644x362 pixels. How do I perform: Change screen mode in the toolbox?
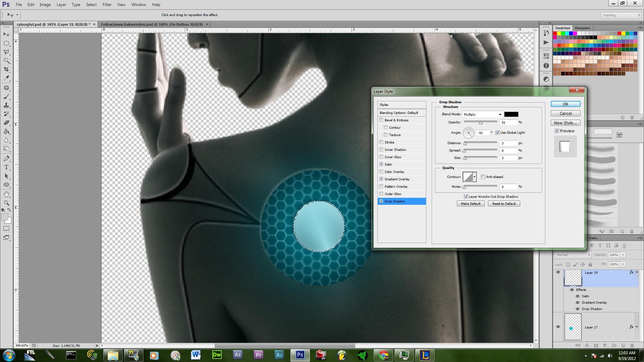[x=6, y=238]
